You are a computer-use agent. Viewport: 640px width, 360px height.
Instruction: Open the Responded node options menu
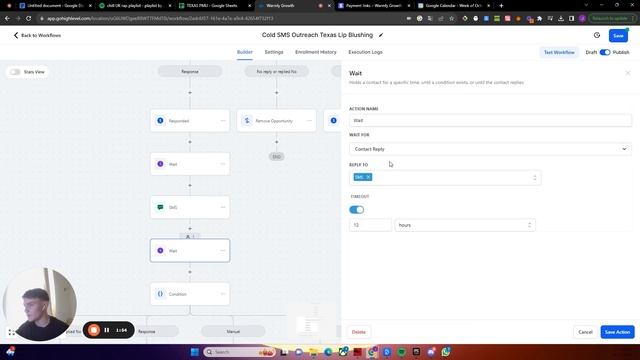coord(223,121)
